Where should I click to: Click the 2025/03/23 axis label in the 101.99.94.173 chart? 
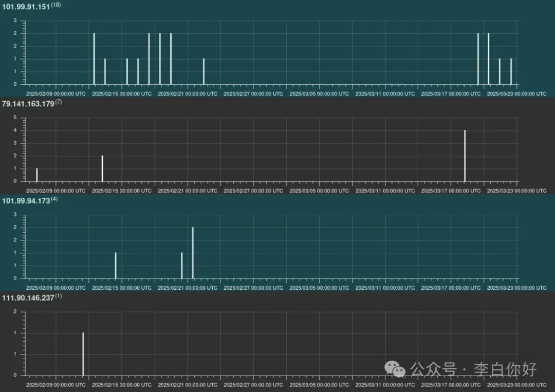(517, 288)
